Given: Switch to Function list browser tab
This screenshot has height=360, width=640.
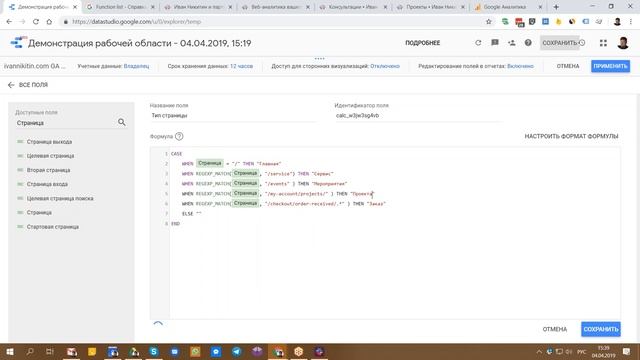Looking at the screenshot, I should pyautogui.click(x=120, y=7).
